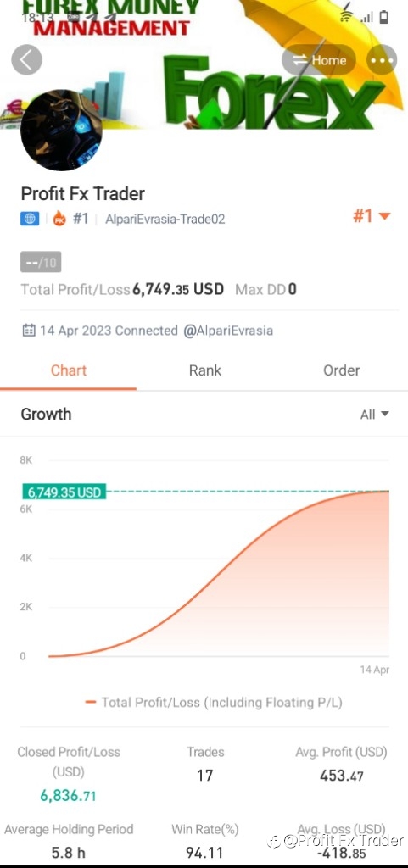The height and width of the screenshot is (868, 408).
Task: Tap the 6,749.35 USD chart value label
Action: coord(64,492)
